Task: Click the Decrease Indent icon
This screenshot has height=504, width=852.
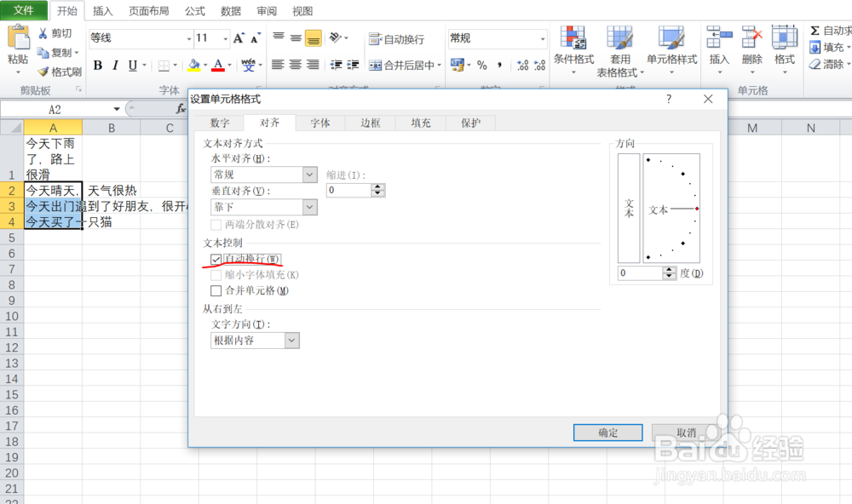Action: [336, 65]
